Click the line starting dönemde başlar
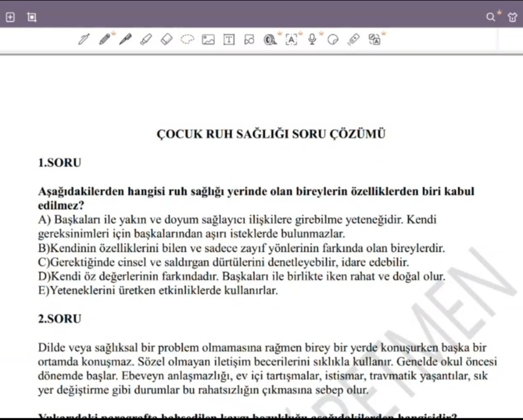Screen dimensions: 523x420 click(x=263, y=376)
